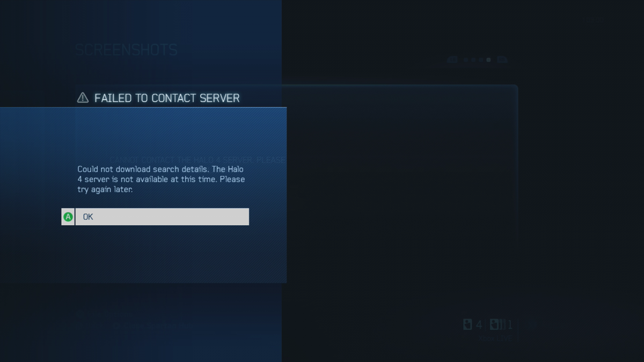The width and height of the screenshot is (644, 362).
Task: Click the OK button in the dialog
Action: [162, 217]
